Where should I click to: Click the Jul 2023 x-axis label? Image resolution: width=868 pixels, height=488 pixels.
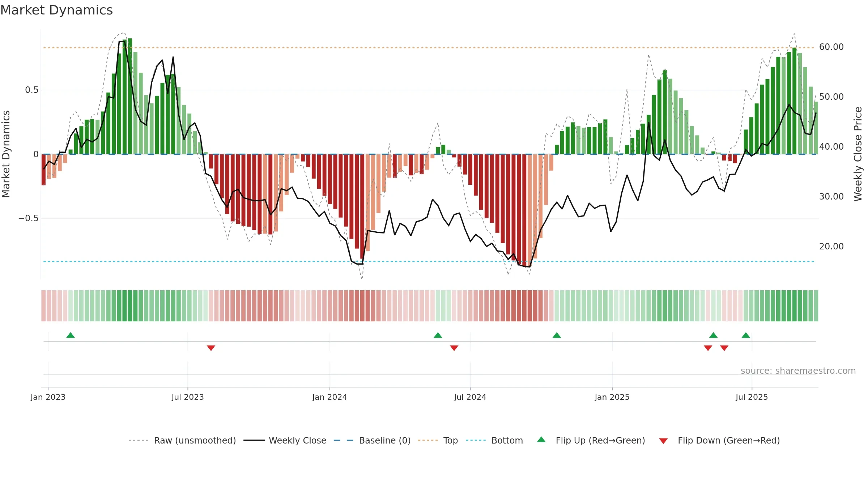(188, 397)
